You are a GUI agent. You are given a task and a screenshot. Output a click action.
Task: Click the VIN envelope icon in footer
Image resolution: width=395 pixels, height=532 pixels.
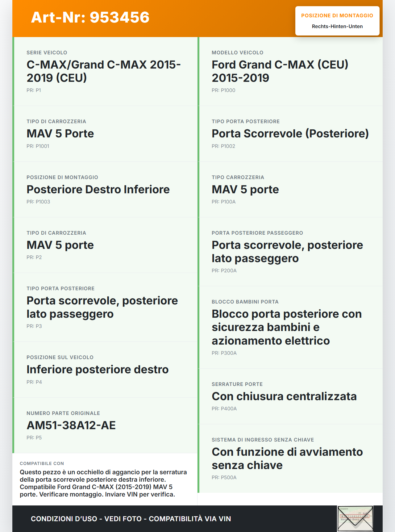[355, 518]
